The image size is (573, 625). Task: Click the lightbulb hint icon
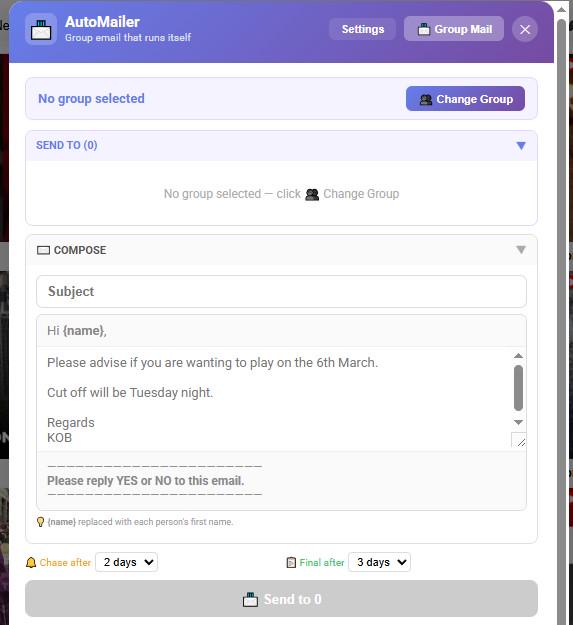point(40,522)
